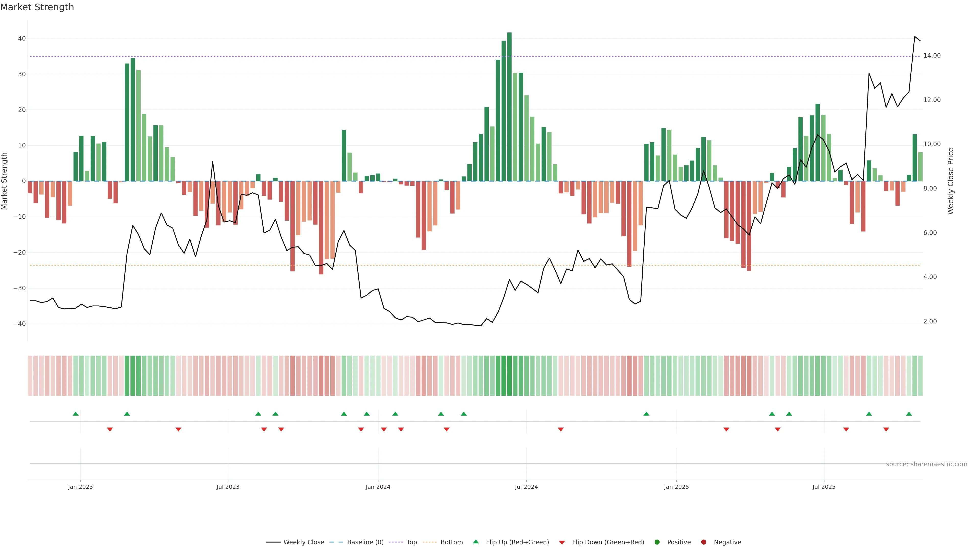Screen dimensions: 980x551
Task: Click the Weekly Close Price axis title
Action: coord(951,181)
